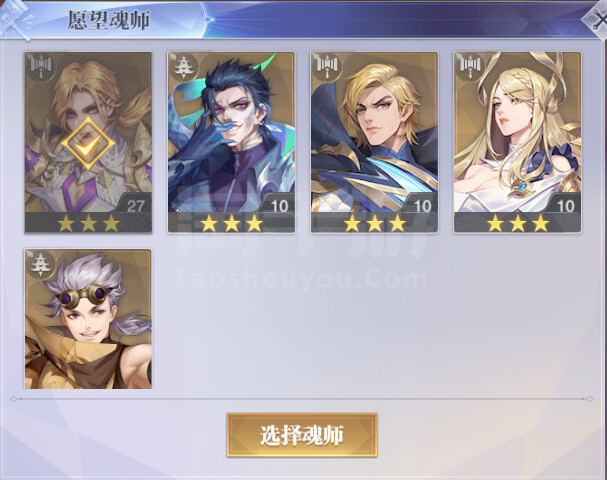
Task: Select the silver-haired goggles character card
Action: (x=88, y=319)
